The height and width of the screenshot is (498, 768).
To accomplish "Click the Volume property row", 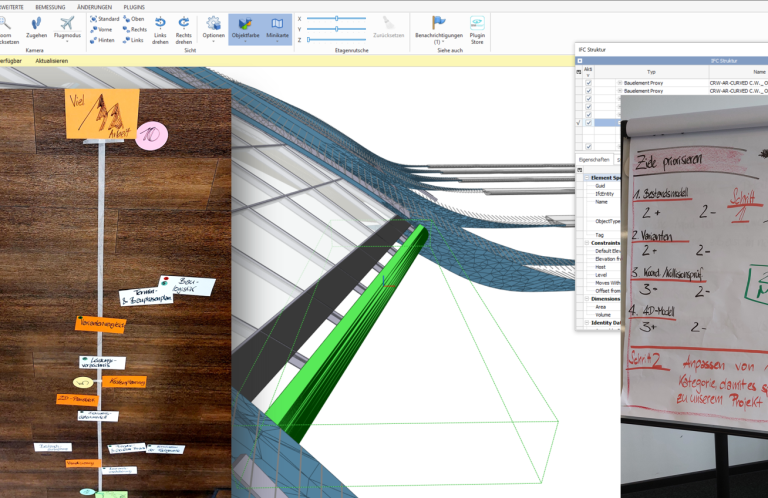I will (x=602, y=315).
